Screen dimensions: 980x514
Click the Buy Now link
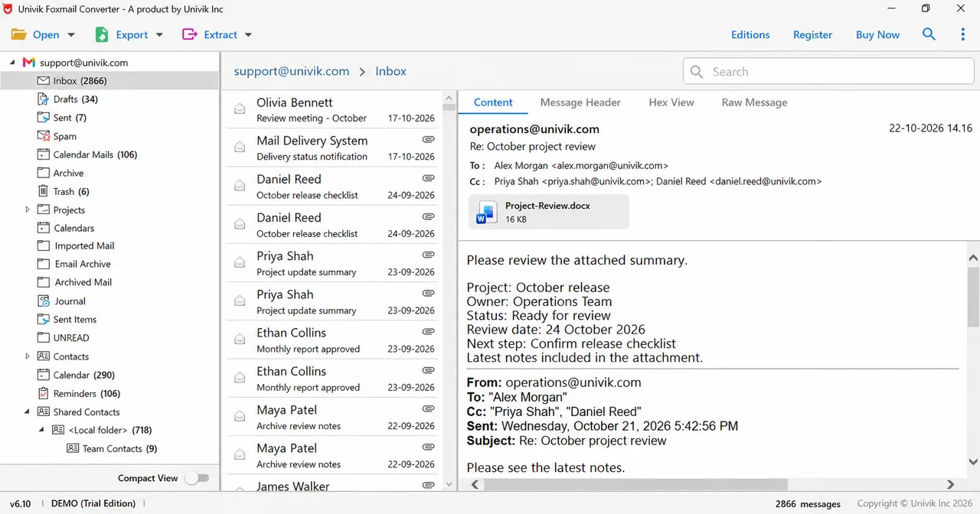(x=877, y=34)
